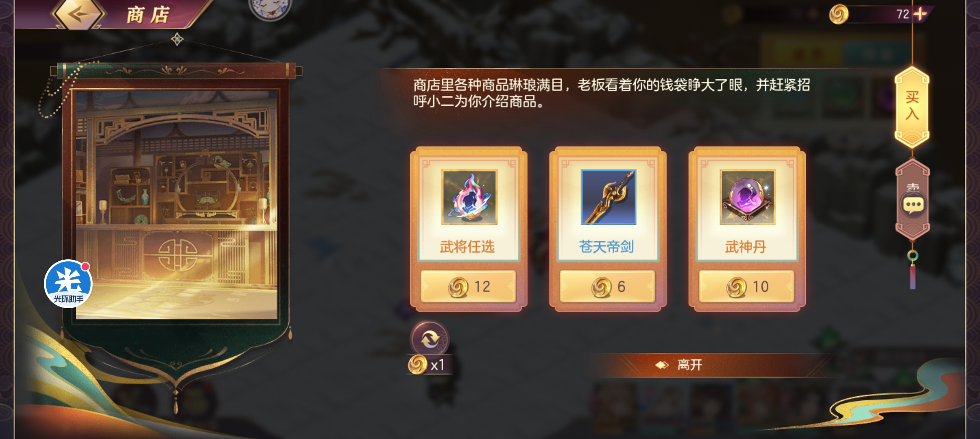The width and height of the screenshot is (980, 439).
Task: Tap the 72 coin balance
Action: (903, 14)
